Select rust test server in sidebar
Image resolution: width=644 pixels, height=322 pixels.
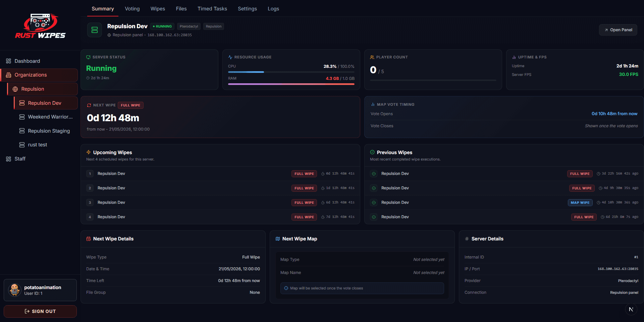pyautogui.click(x=46, y=145)
